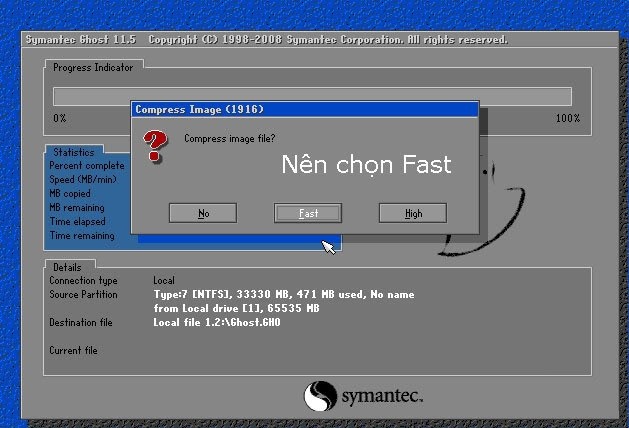Click the Time remaining statistic label
The width and height of the screenshot is (629, 428).
pos(82,236)
